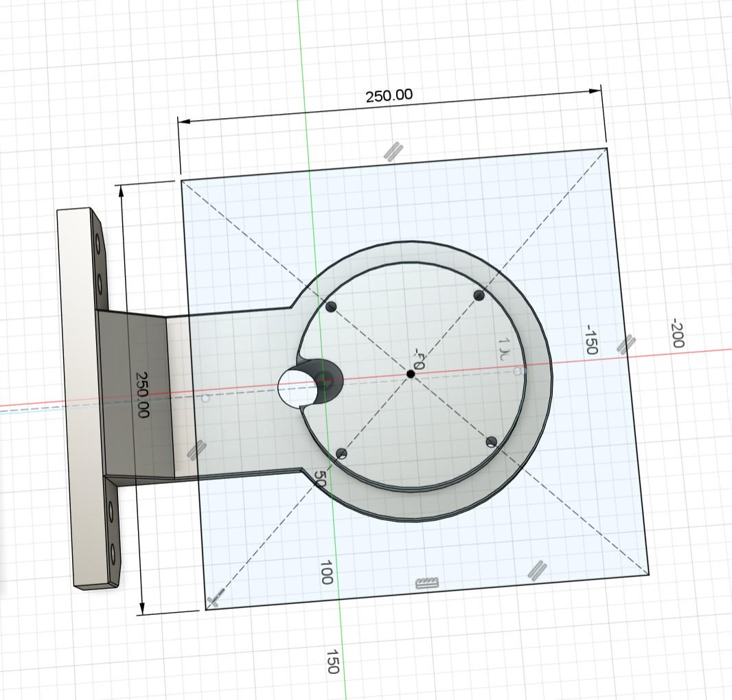Select the parallel constraint icon on right edge
The image size is (732, 700).
[x=626, y=345]
